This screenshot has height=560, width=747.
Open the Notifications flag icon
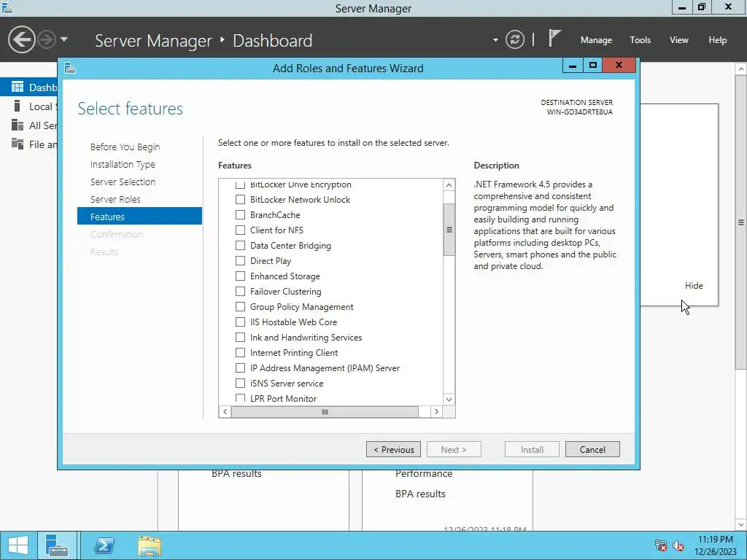point(554,38)
